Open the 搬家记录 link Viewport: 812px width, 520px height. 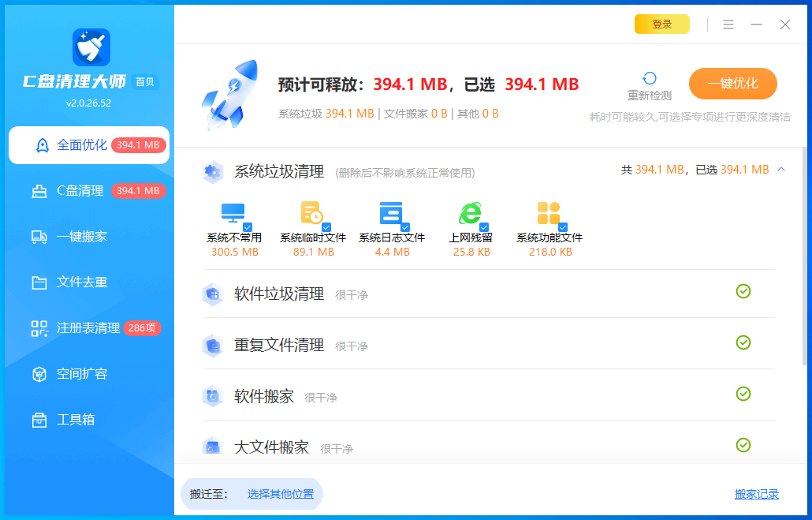pyautogui.click(x=757, y=494)
